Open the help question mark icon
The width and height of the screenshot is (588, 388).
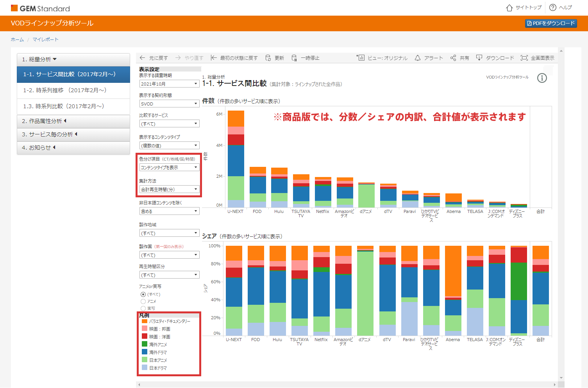(x=552, y=7)
